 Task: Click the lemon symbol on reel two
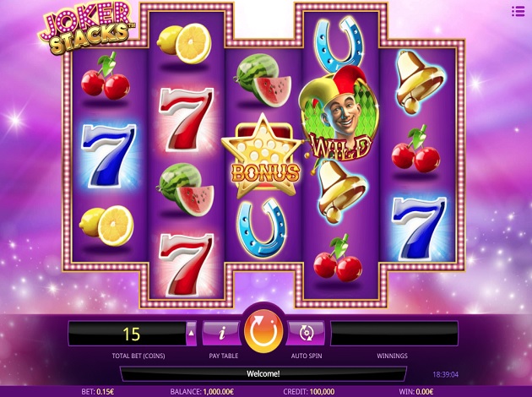pyautogui.click(x=184, y=43)
